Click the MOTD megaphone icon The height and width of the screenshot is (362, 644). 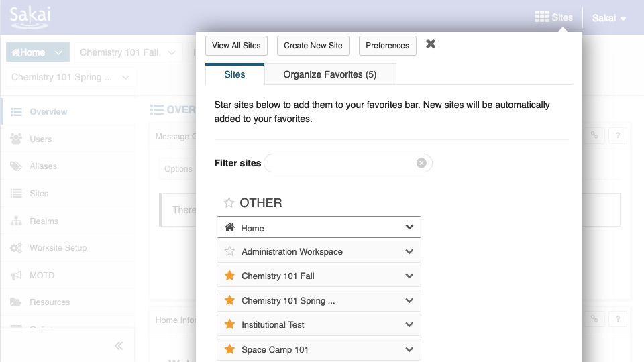pyautogui.click(x=16, y=275)
